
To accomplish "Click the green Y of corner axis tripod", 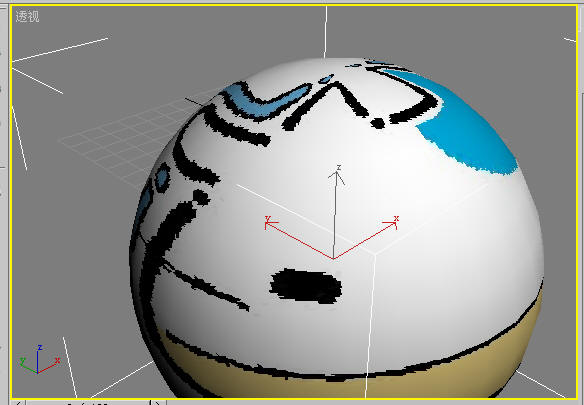I will pos(22,361).
